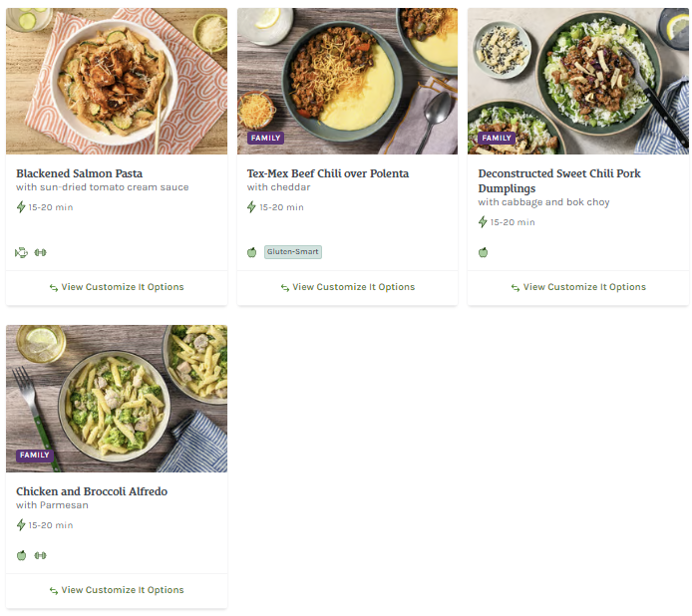This screenshot has height=616, width=692.
Task: Expand Customize It Options for Blackened Salmon Pasta
Action: click(117, 287)
